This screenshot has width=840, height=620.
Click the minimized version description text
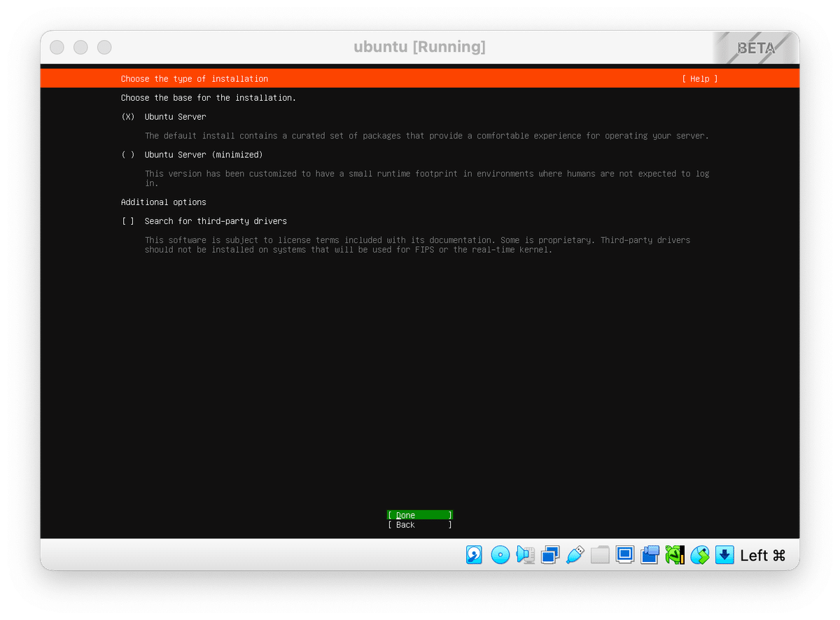pyautogui.click(x=427, y=178)
